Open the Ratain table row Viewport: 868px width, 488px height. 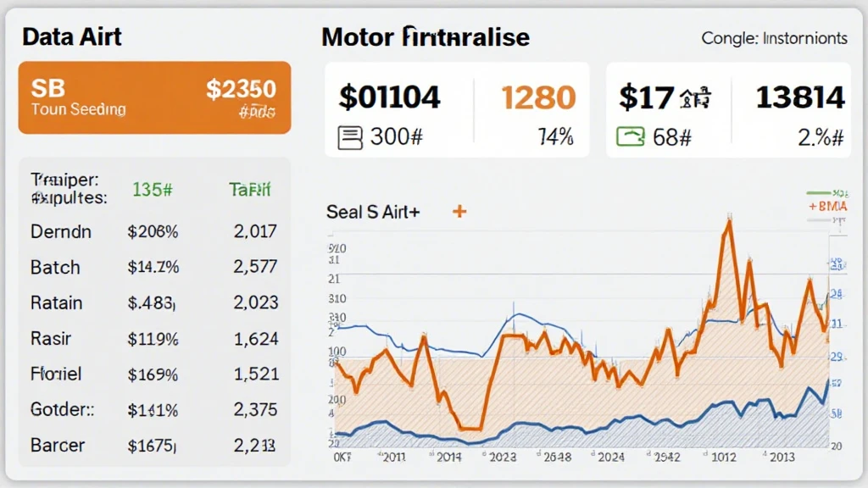154,302
